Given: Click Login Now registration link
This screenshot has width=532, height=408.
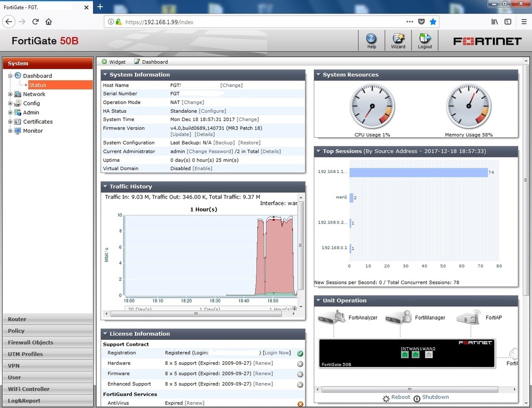Looking at the screenshot, I should click(277, 353).
